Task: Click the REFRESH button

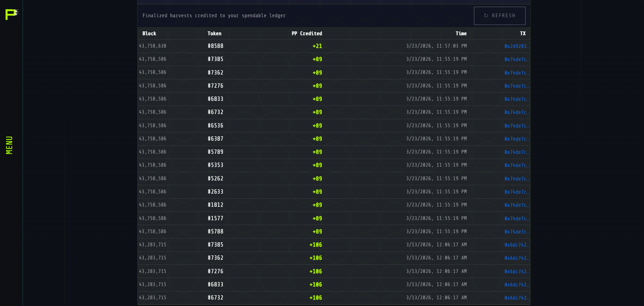Action: pos(500,16)
